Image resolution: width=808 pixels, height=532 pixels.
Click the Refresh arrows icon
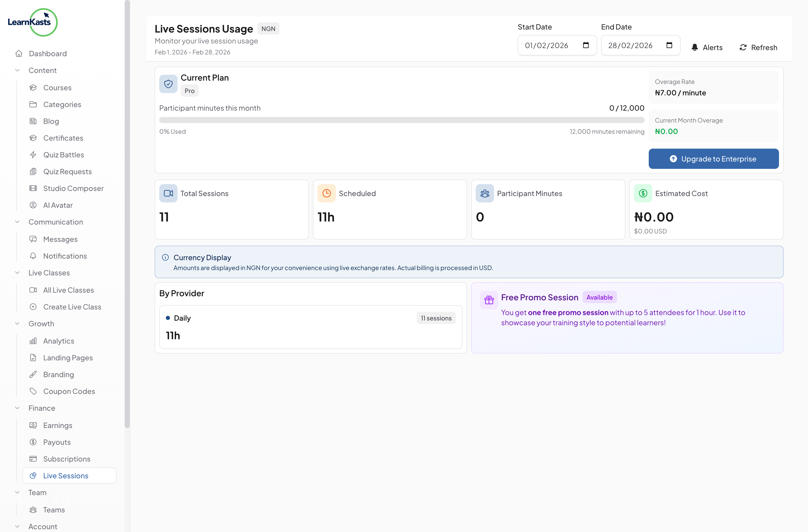coord(743,48)
